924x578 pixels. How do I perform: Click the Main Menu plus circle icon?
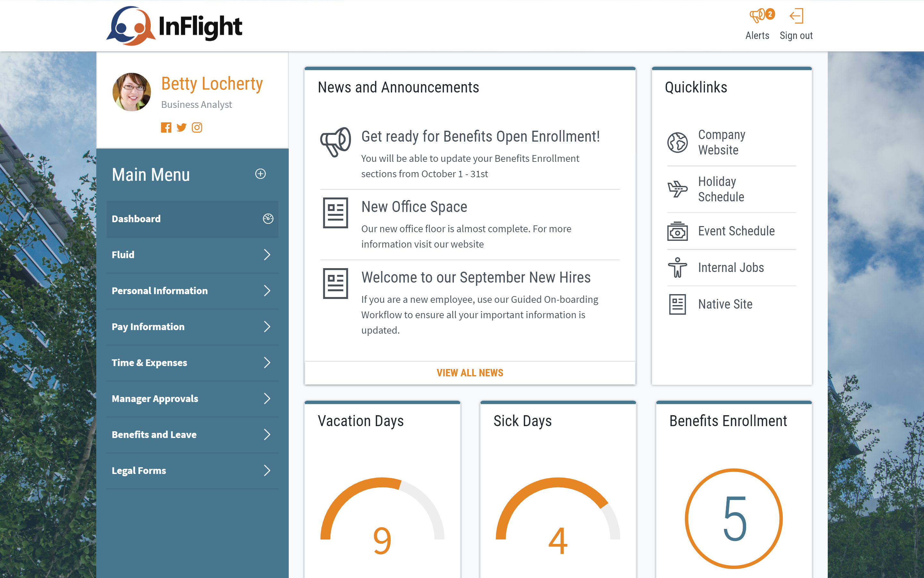261,174
